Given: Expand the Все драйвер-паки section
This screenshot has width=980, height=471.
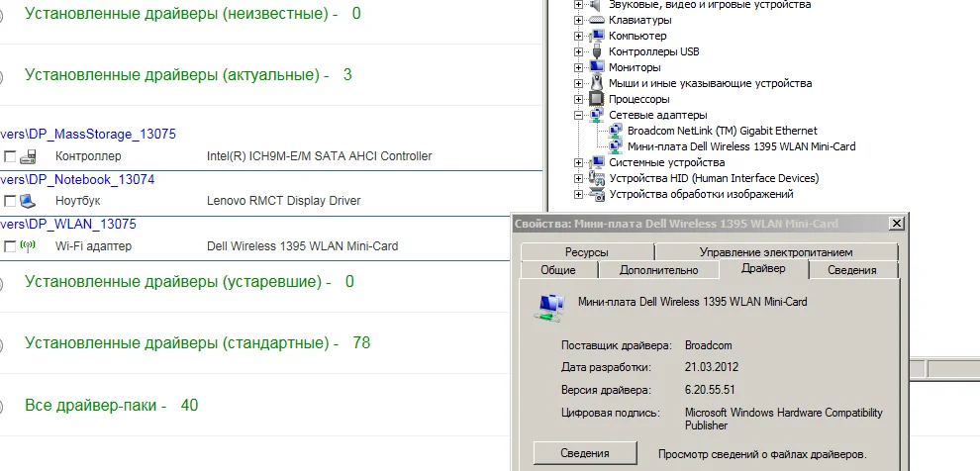Looking at the screenshot, I should pyautogui.click(x=111, y=406).
